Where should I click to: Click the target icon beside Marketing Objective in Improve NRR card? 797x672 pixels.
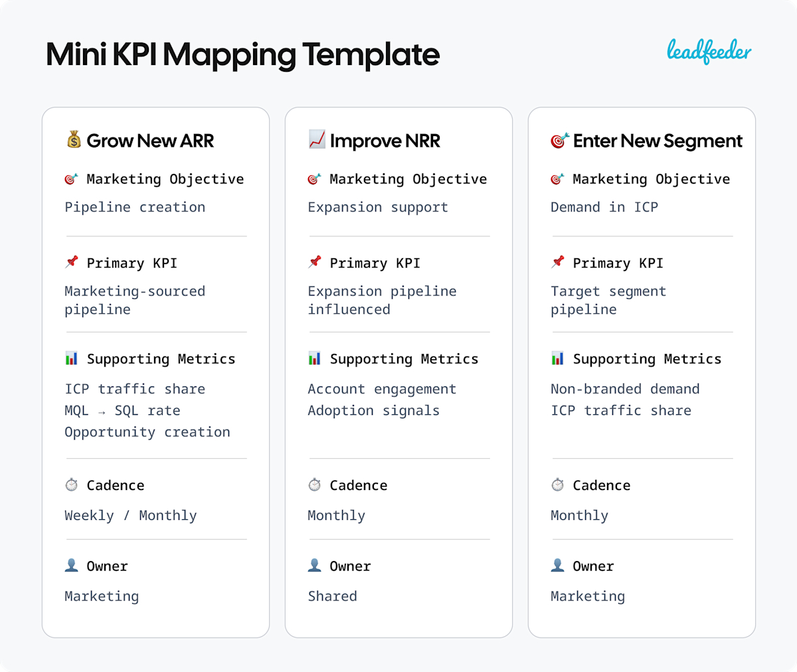[314, 179]
